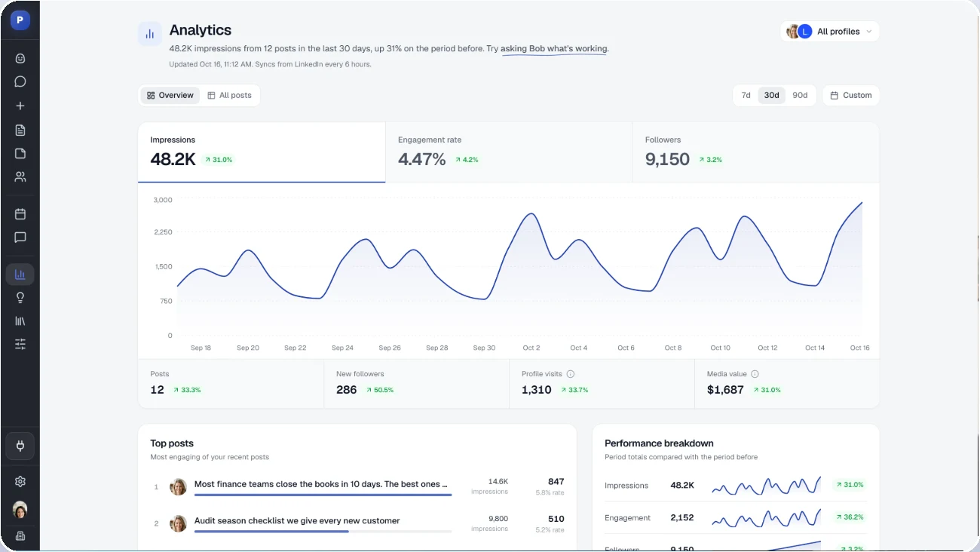The width and height of the screenshot is (980, 552).
Task: Select the Engagement rate metric tab
Action: pos(509,152)
